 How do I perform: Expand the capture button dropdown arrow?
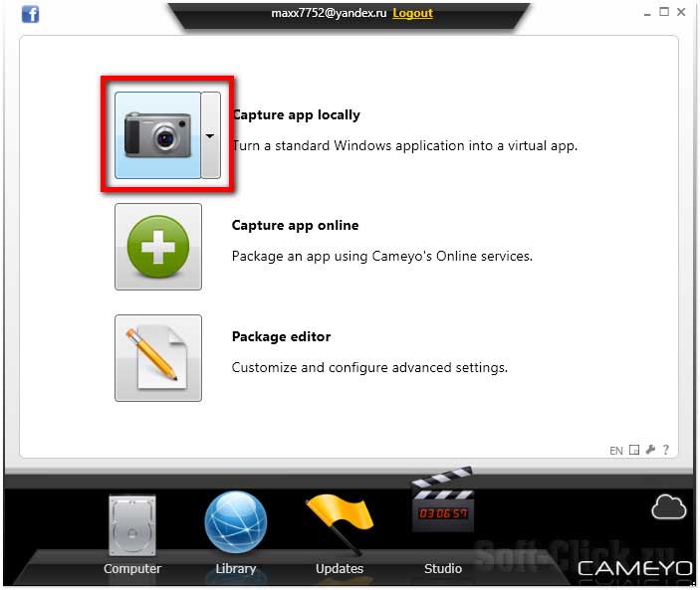pos(210,135)
